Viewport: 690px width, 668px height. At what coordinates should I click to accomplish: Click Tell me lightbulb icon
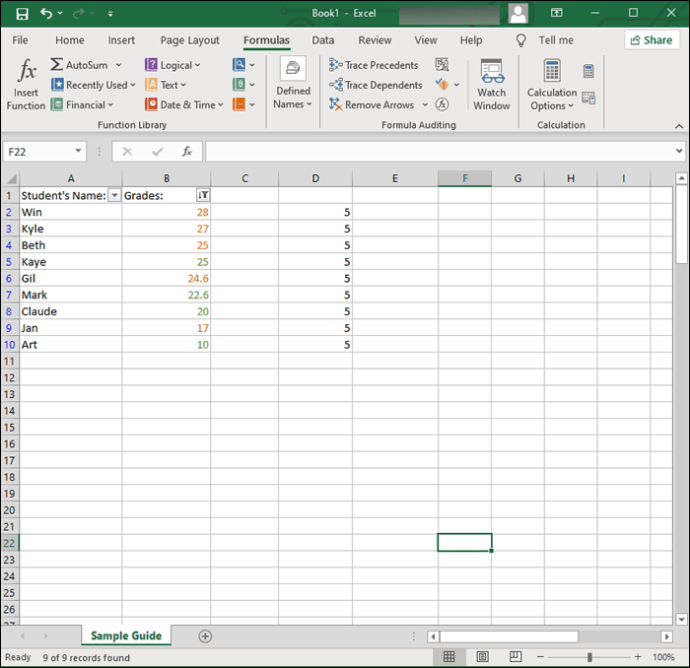coord(521,40)
